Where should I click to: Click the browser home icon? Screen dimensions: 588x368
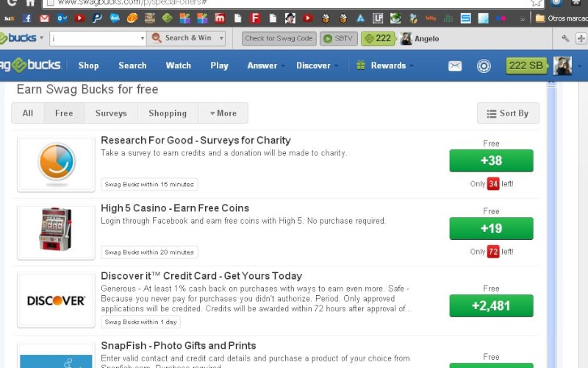pyautogui.click(x=30, y=3)
